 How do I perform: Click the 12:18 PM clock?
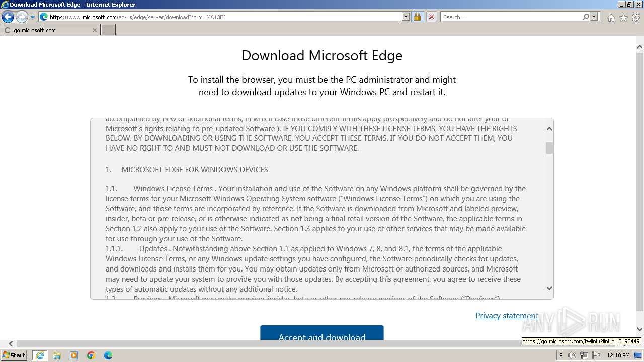618,355
